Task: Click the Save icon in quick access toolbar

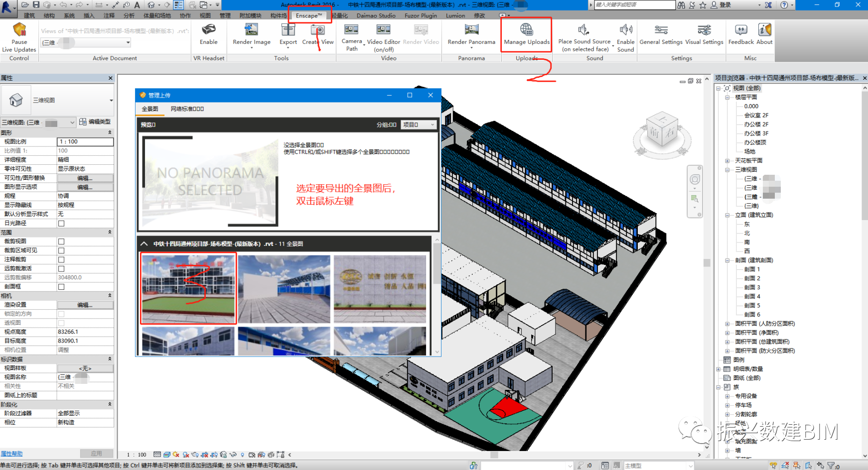Action: coord(36,5)
